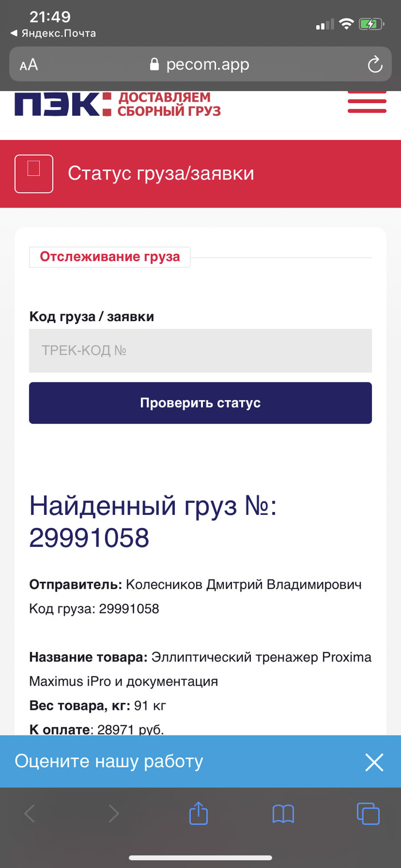Go forward with Safari forward arrow
401x868 pixels.
[x=114, y=813]
